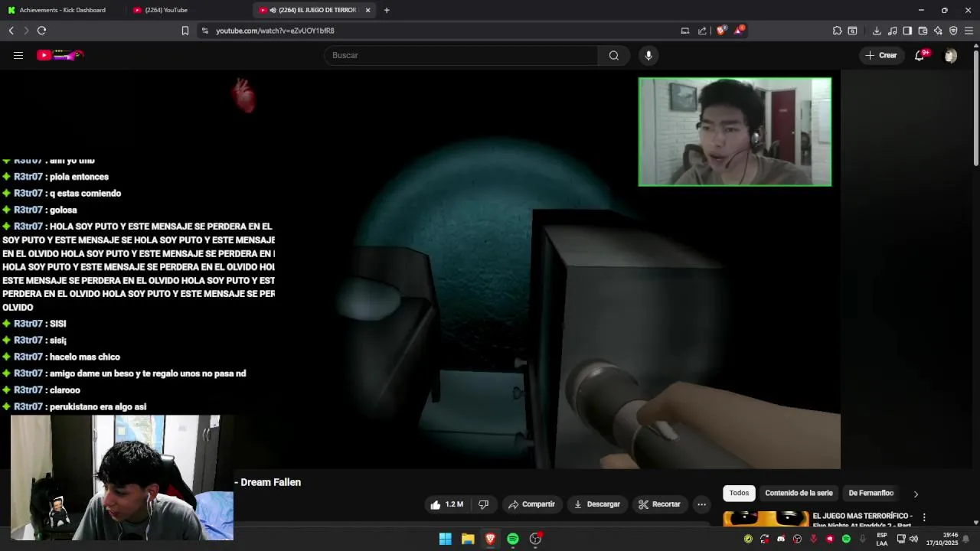
Task: Open File Explorer from taskbar
Action: (x=468, y=539)
